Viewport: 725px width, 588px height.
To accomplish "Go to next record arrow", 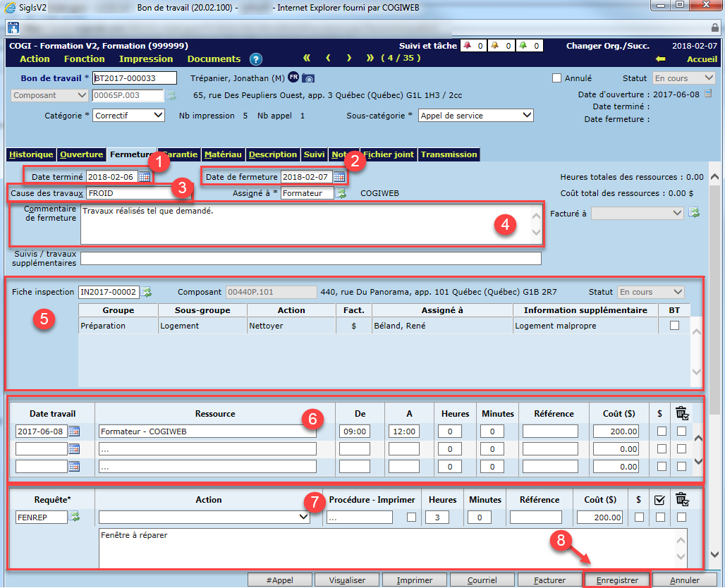I will point(349,59).
